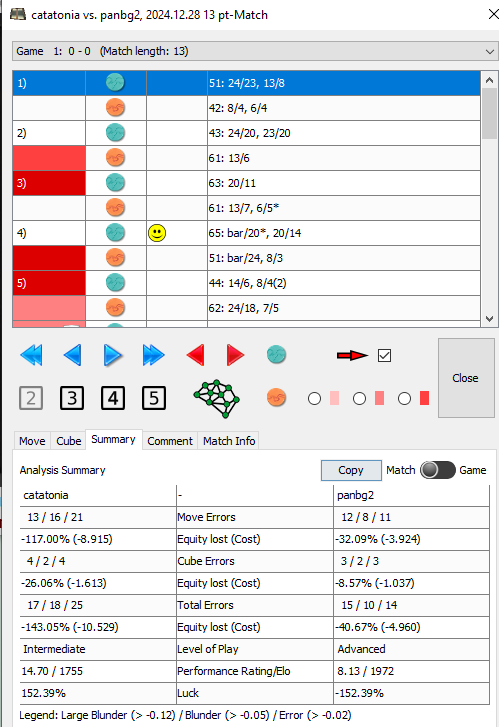Set analysis ply level to 4
499x727 pixels.
[113, 398]
